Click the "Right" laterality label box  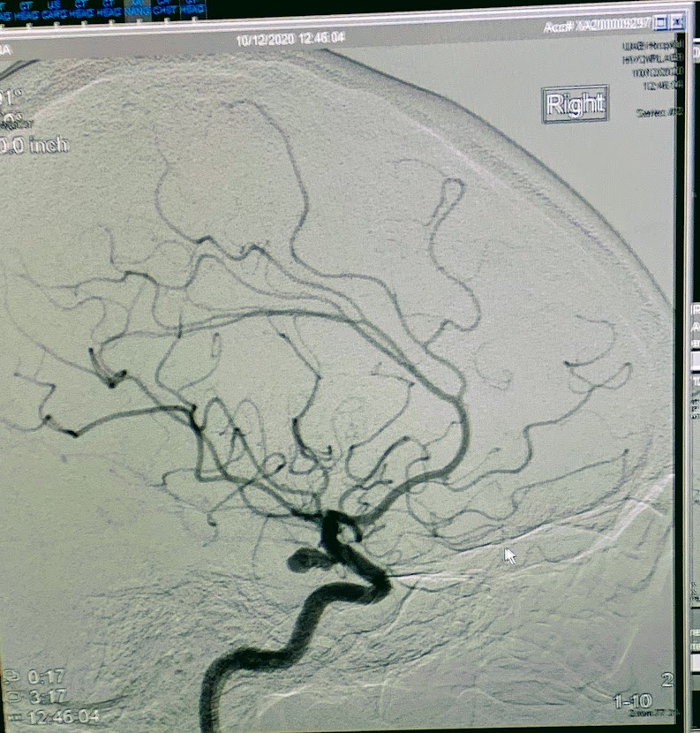click(576, 104)
